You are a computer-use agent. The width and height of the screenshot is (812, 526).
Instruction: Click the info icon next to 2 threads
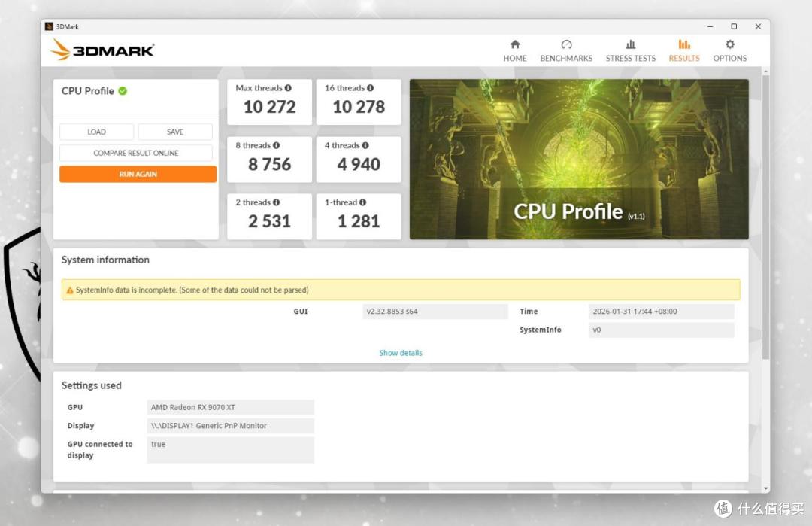(x=276, y=202)
